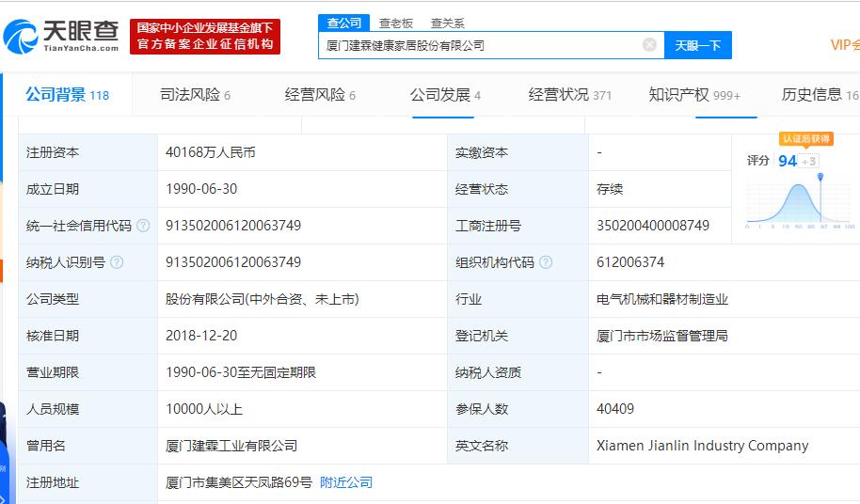Click the score value 94

[x=788, y=161]
